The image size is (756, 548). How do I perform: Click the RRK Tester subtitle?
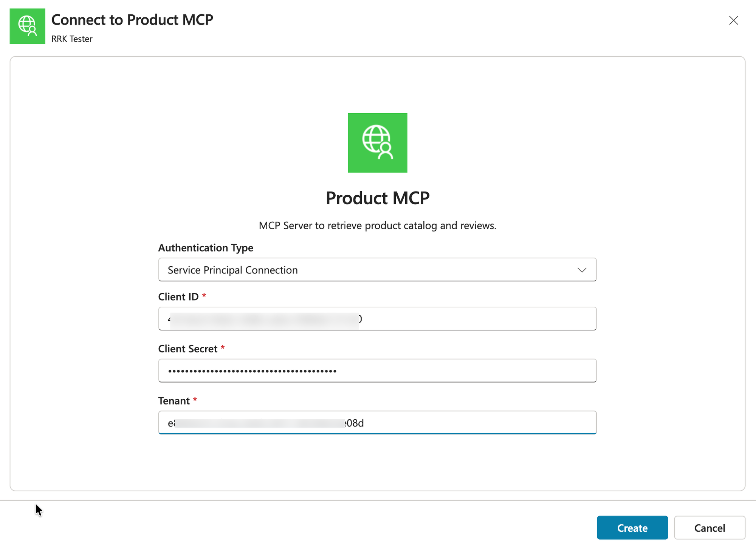tap(72, 39)
